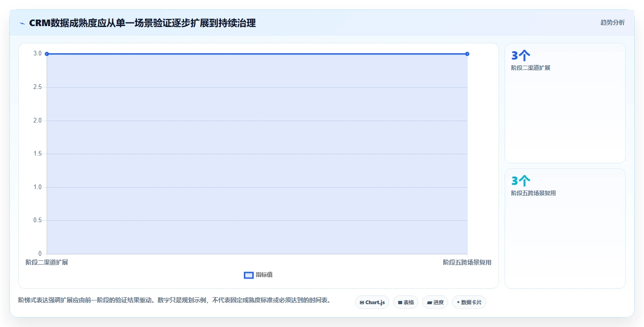This screenshot has width=644, height=327.
Task: Click the y-axis label 1.5
Action: tap(37, 154)
